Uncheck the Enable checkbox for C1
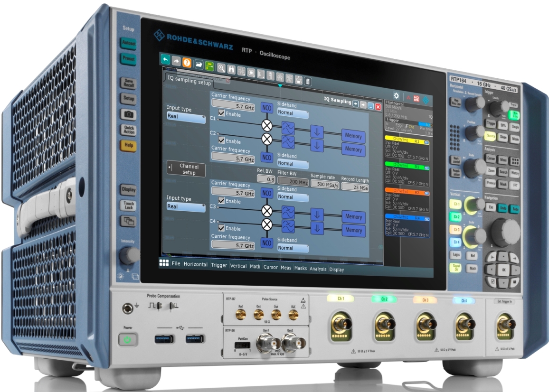This screenshot has height=392, width=549. click(x=222, y=114)
